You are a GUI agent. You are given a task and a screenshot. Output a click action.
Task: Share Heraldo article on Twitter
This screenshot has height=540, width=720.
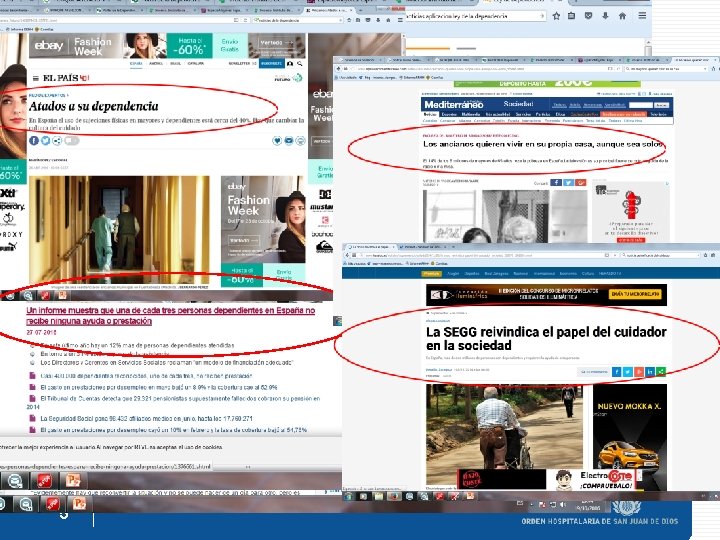click(628, 371)
